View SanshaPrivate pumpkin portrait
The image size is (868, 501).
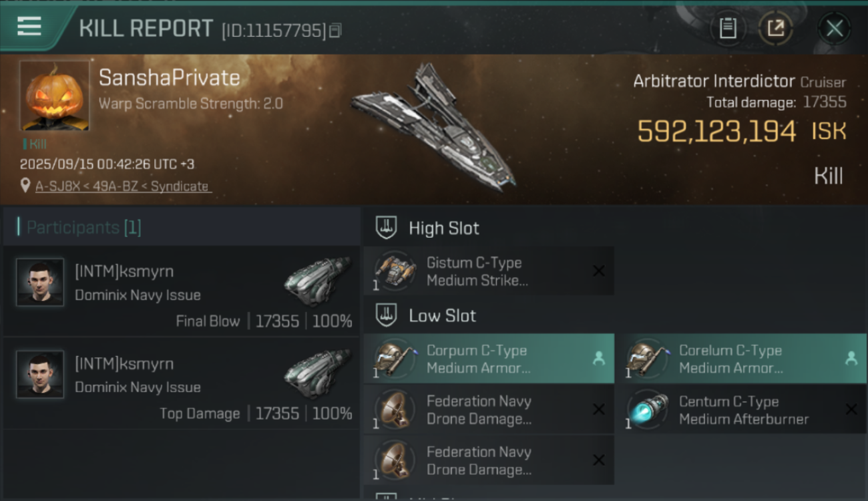[54, 96]
